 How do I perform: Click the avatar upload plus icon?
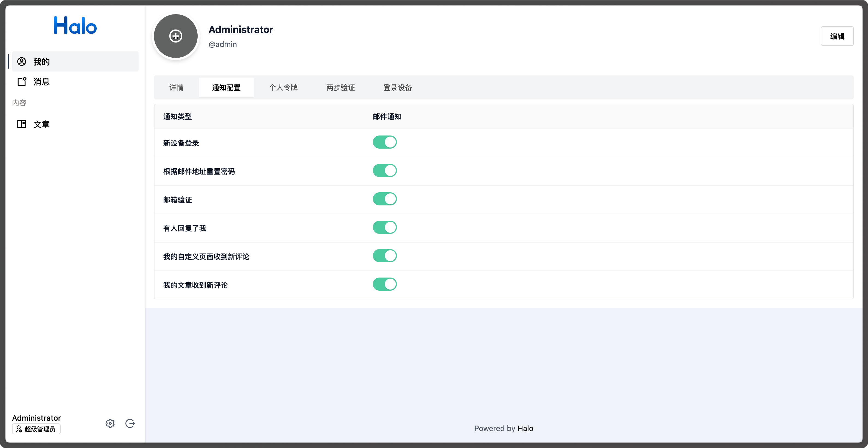(176, 36)
